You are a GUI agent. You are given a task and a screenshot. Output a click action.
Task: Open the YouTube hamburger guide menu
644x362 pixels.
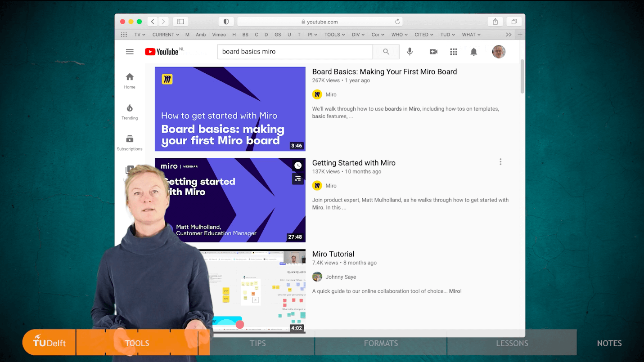130,52
